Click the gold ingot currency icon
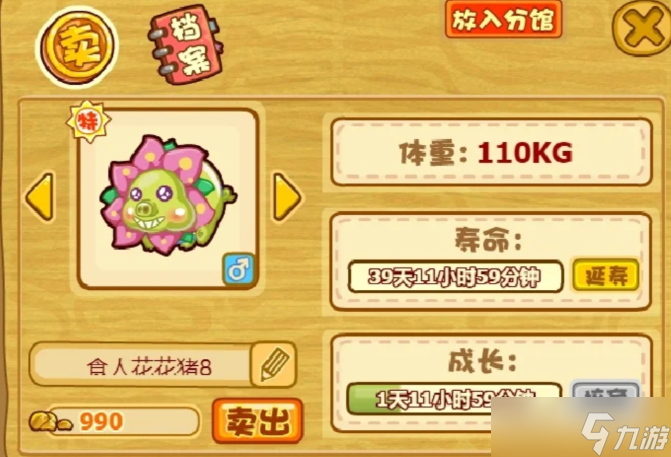This screenshot has height=457, width=671. [50, 422]
